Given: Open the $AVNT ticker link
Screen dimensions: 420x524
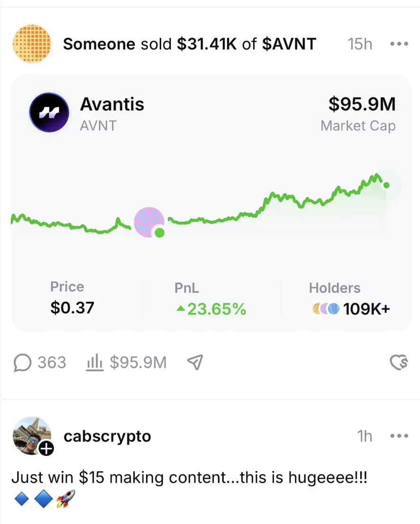Looking at the screenshot, I should [289, 44].
